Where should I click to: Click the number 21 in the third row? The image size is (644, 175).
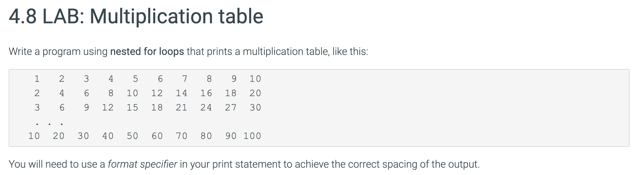(181, 107)
